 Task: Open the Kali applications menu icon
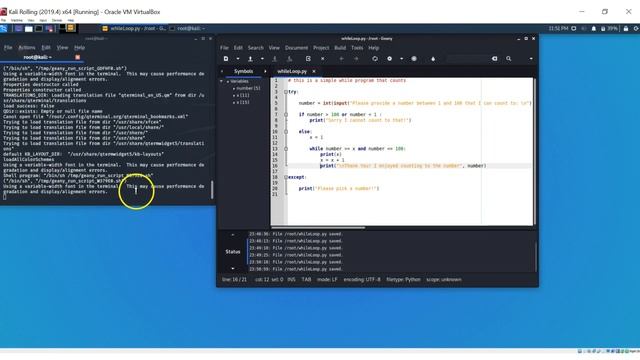tap(4, 29)
